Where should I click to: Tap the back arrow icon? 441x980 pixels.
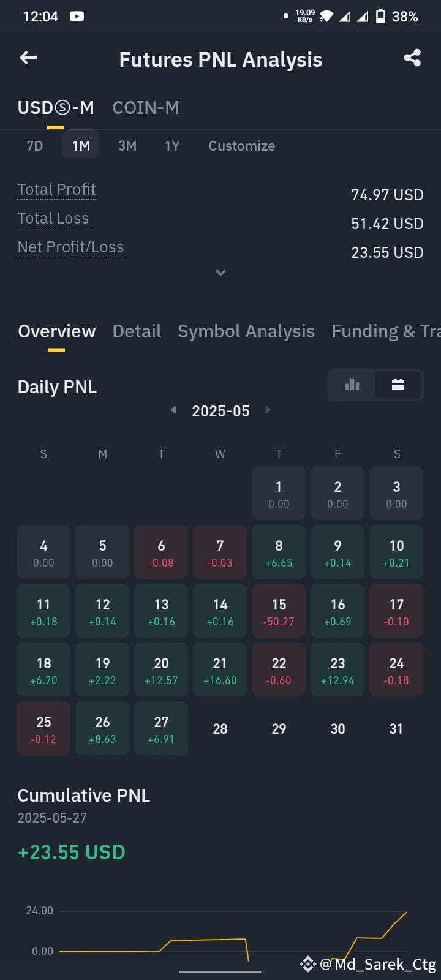(28, 58)
